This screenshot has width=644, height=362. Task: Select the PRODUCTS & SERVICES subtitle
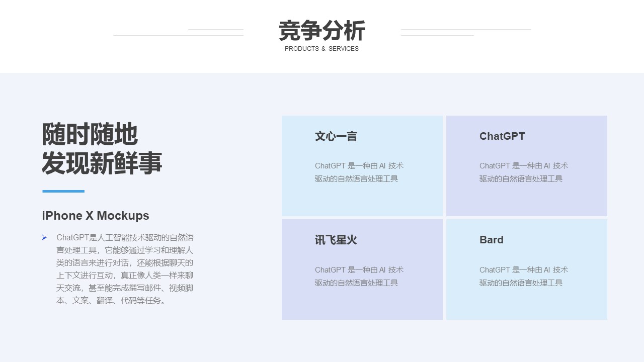[x=321, y=49]
